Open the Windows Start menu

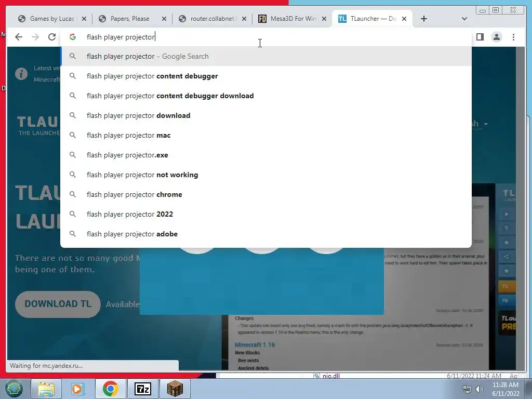coord(14,389)
